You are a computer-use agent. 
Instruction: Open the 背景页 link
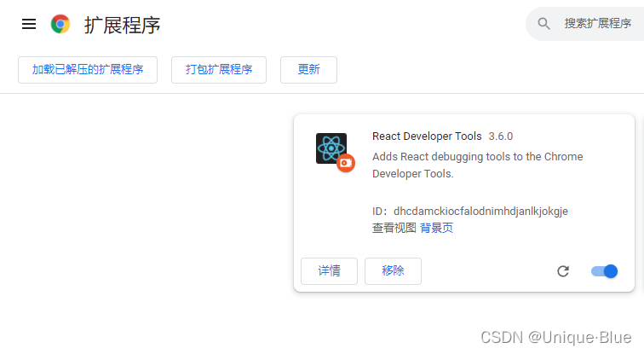437,228
